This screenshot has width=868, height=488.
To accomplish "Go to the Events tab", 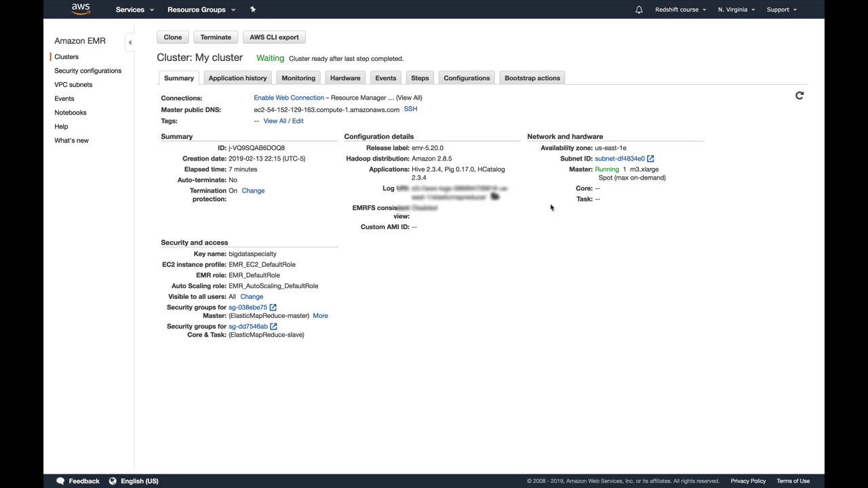I will [x=386, y=78].
